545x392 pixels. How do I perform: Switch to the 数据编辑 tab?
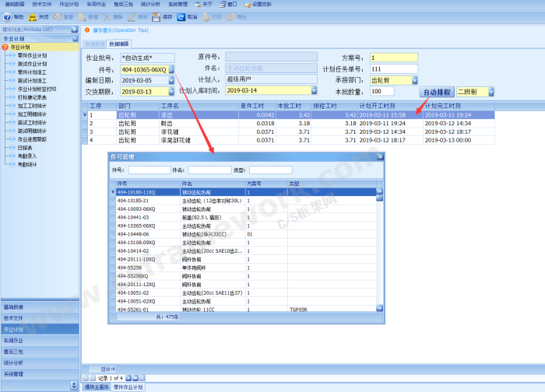pyautogui.click(x=119, y=44)
